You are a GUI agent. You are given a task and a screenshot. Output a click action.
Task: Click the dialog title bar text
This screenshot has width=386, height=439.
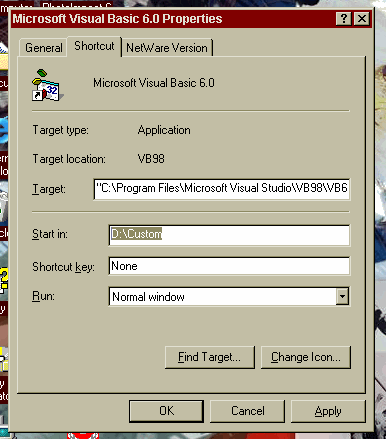(x=117, y=19)
